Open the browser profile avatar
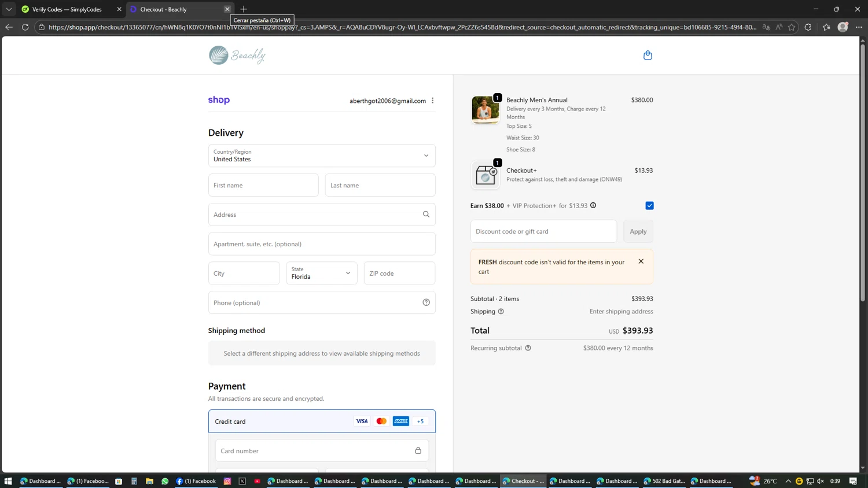This screenshot has height=488, width=868. [x=843, y=27]
